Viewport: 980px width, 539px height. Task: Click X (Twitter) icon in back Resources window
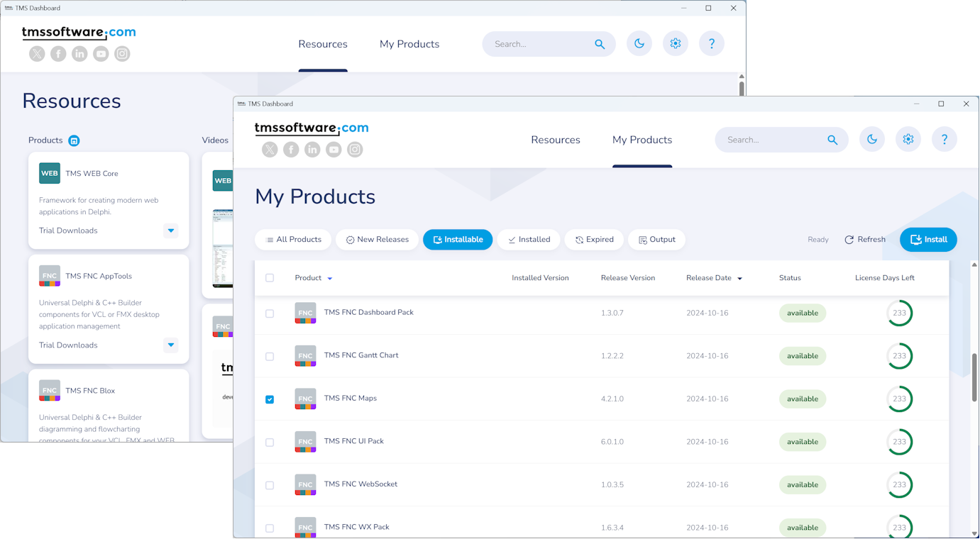37,54
